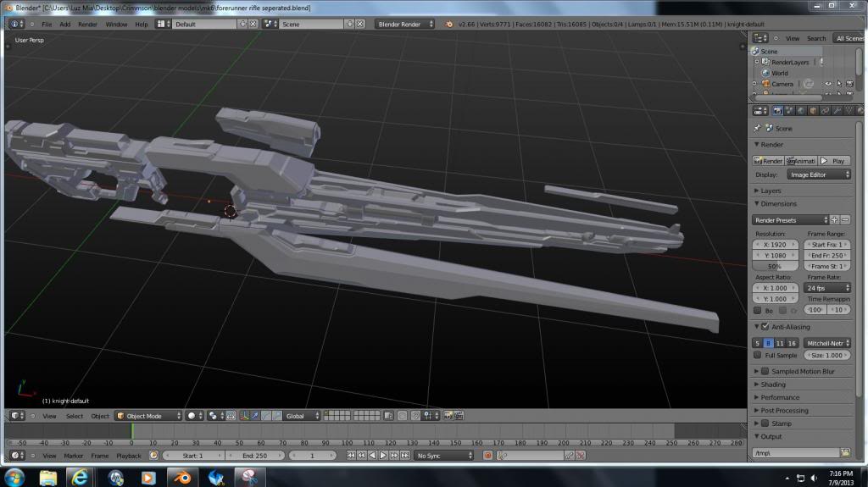Image resolution: width=868 pixels, height=487 pixels.
Task: Set anti-aliasing samples to 16
Action: [793, 343]
